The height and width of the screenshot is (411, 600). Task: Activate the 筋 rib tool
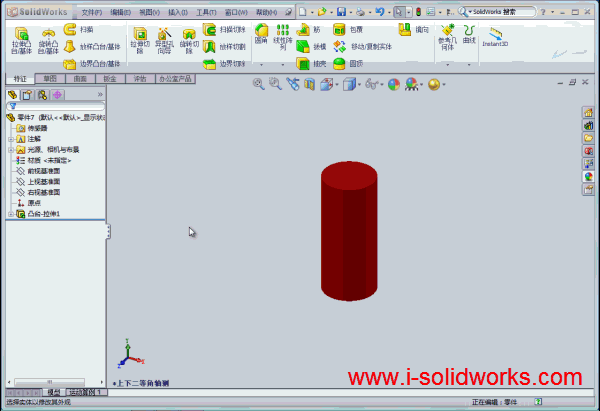(x=308, y=29)
